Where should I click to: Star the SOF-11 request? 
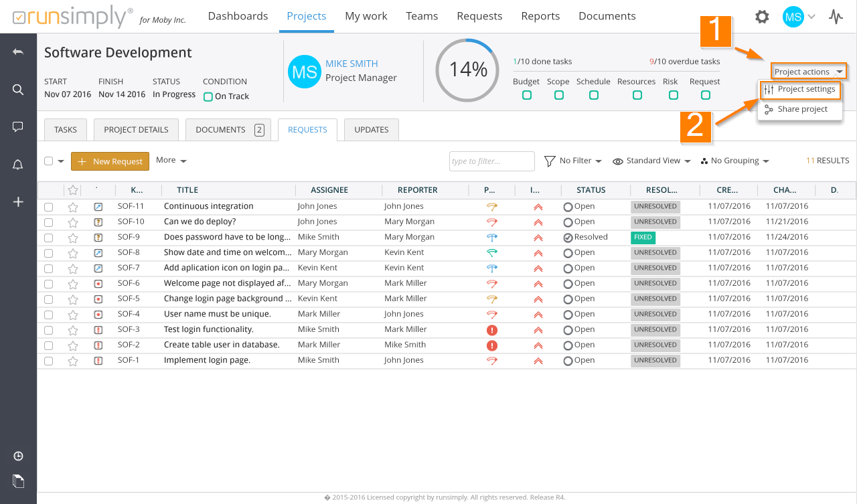pos(73,207)
